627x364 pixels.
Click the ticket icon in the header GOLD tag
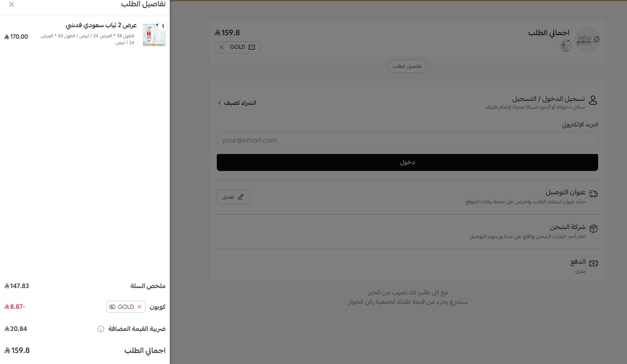point(252,47)
